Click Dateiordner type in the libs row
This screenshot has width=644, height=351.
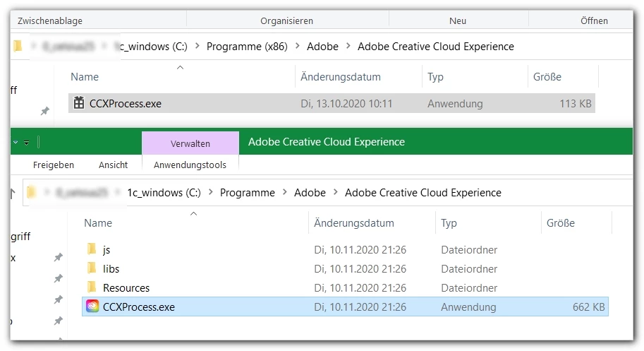pyautogui.click(x=469, y=269)
